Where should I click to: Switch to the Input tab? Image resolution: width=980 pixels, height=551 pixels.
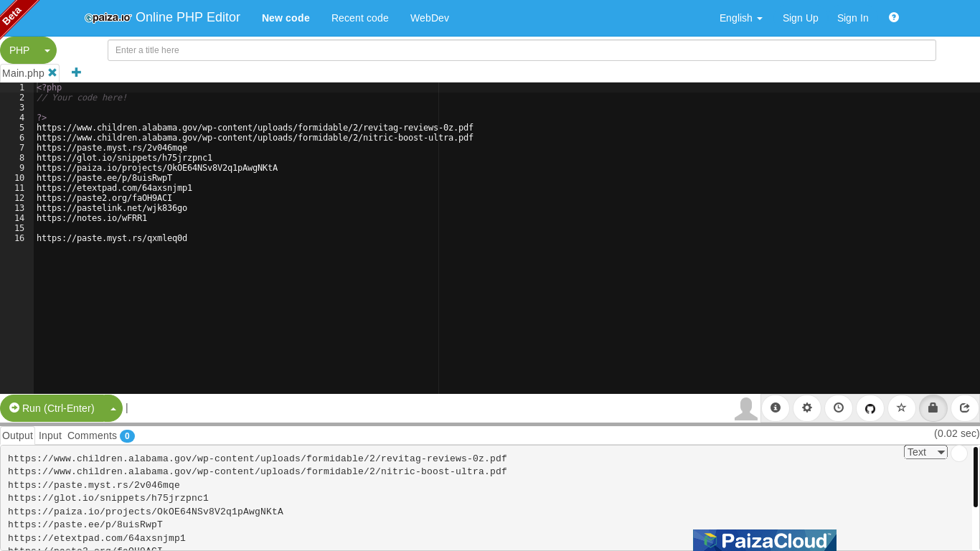click(x=50, y=435)
